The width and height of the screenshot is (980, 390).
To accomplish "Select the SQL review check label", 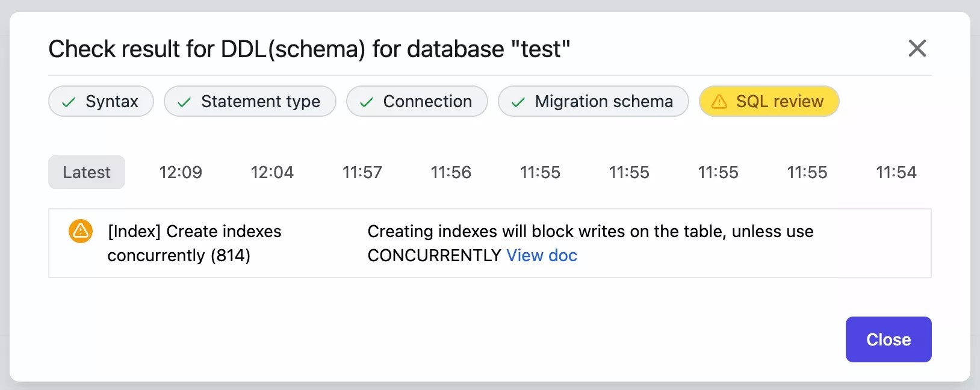I will click(780, 101).
